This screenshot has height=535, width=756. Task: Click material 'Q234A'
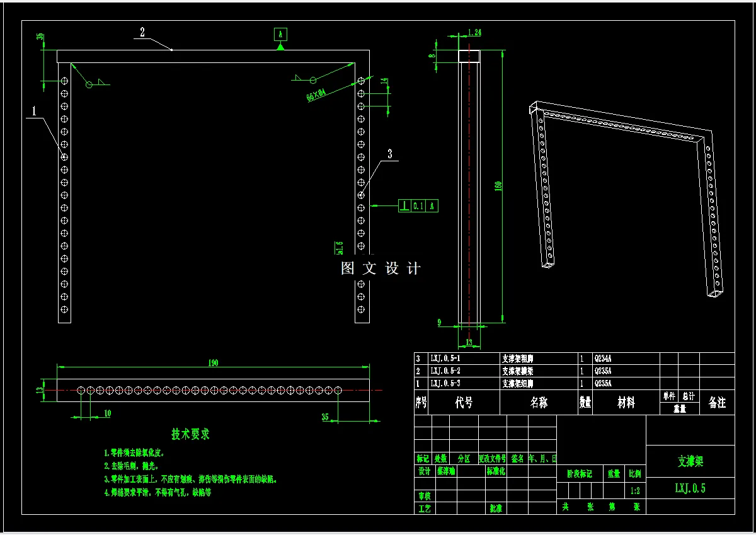tap(603, 358)
